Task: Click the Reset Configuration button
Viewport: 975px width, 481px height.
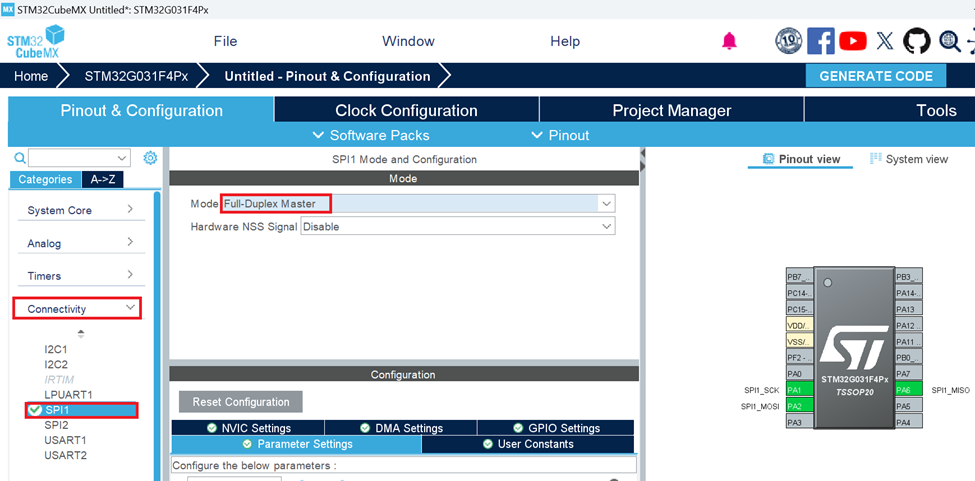Action: pos(241,401)
